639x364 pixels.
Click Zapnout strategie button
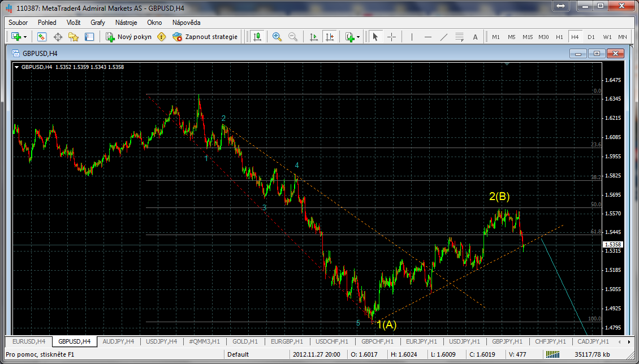tap(205, 37)
